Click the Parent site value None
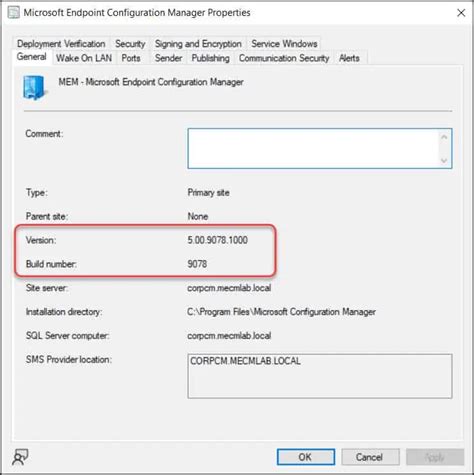This screenshot has height=475, width=474. point(198,216)
